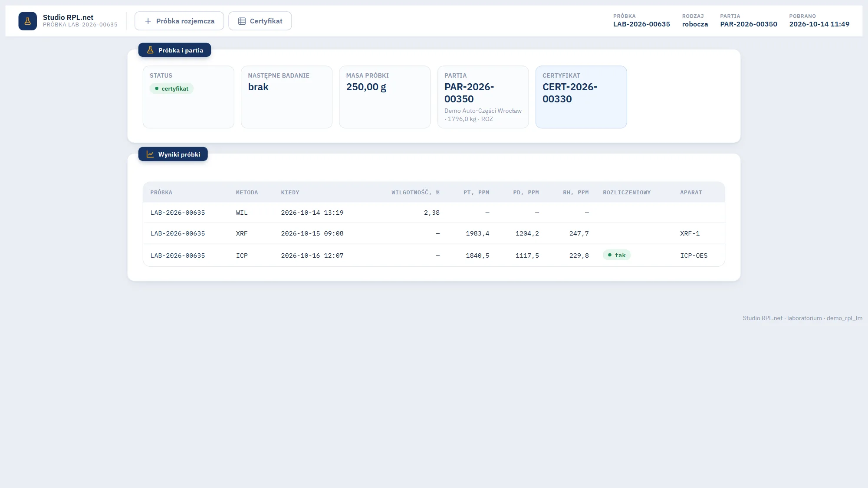Click the certyfikat status badge

[171, 88]
